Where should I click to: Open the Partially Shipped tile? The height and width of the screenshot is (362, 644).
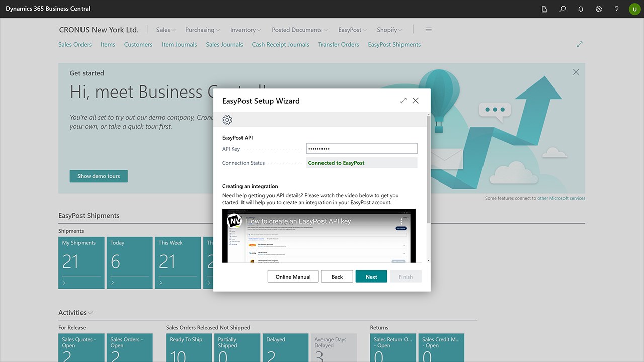(x=237, y=348)
